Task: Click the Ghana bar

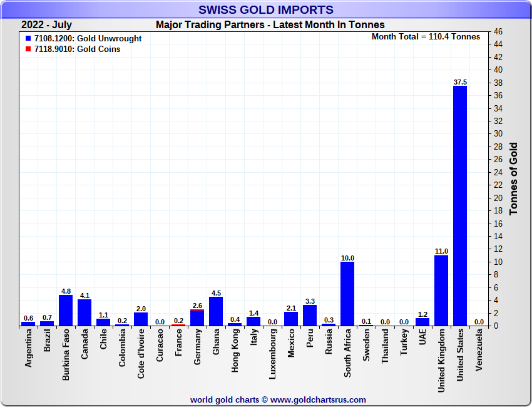Action: [x=216, y=311]
